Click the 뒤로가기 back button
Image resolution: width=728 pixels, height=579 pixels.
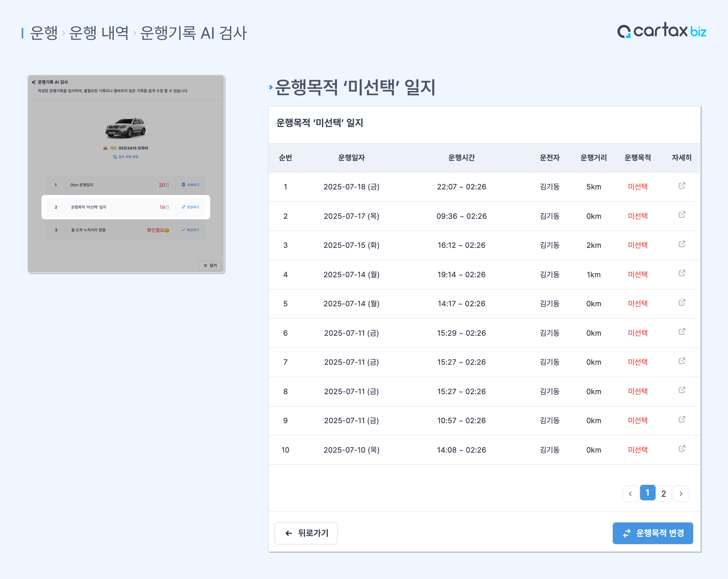306,533
